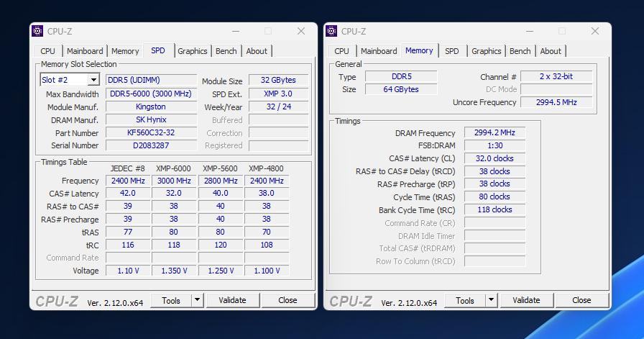This screenshot has height=339, width=644.
Task: Expand the Tools dropdown arrow in right window
Action: [x=491, y=300]
